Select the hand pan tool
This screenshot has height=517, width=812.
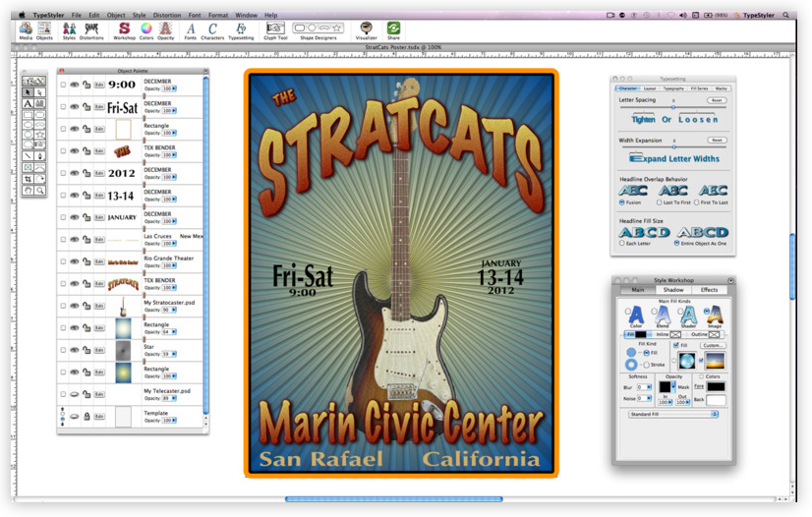click(28, 191)
